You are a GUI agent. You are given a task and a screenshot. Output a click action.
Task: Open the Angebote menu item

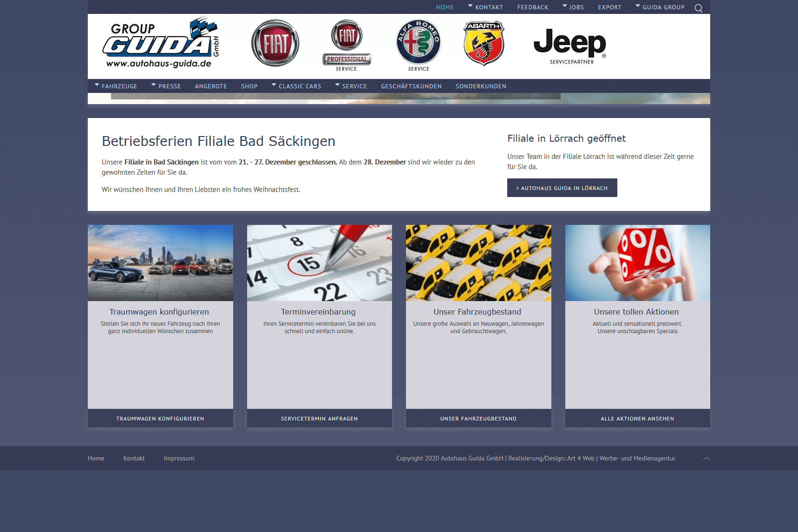click(x=211, y=86)
